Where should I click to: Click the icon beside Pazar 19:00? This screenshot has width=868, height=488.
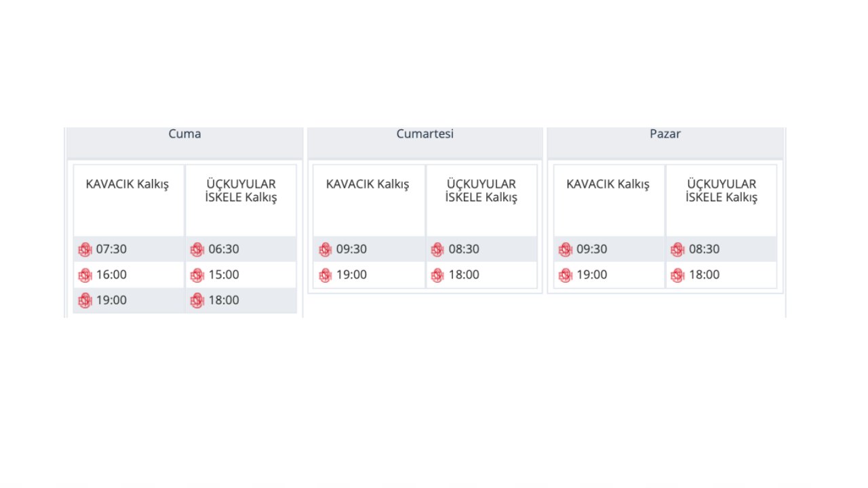pyautogui.click(x=566, y=275)
